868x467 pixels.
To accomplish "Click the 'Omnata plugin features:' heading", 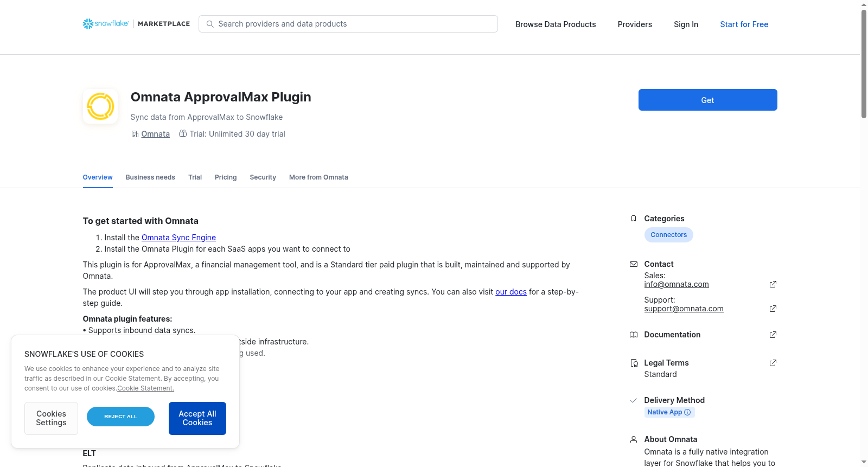I will click(x=127, y=319).
